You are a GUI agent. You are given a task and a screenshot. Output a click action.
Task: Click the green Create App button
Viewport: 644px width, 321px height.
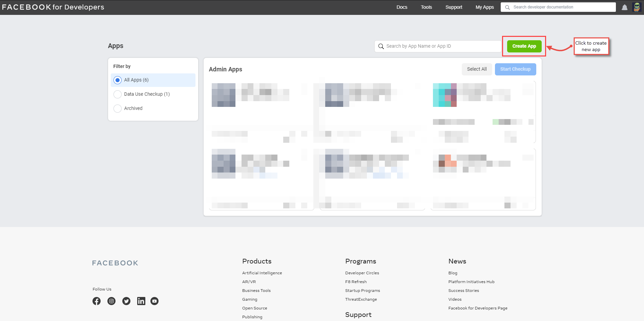tap(524, 46)
